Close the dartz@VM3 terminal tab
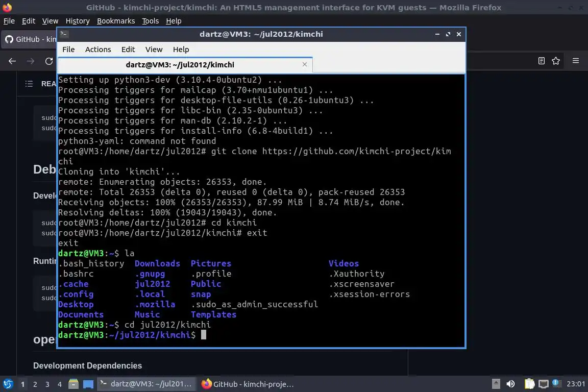This screenshot has width=588, height=392. pyautogui.click(x=305, y=64)
